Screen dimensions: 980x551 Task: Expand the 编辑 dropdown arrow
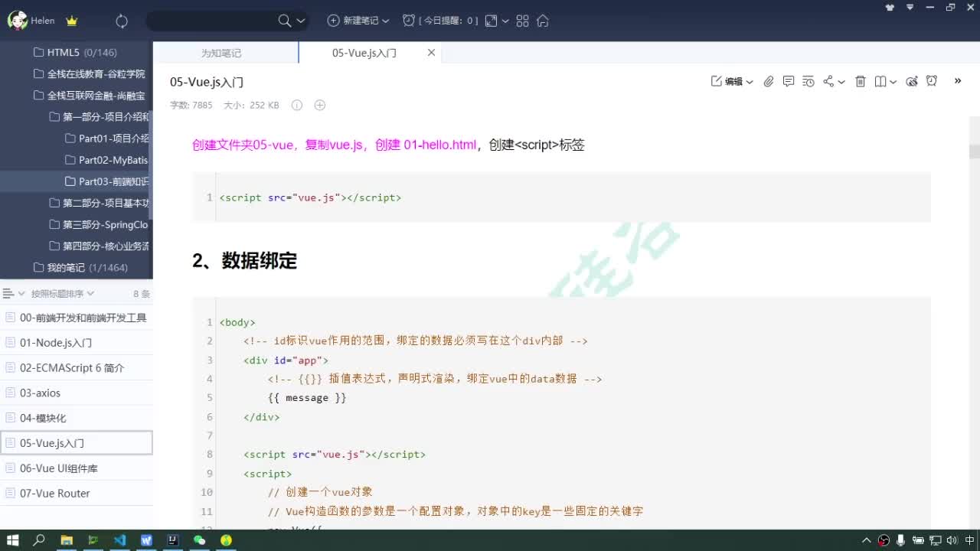click(x=750, y=82)
